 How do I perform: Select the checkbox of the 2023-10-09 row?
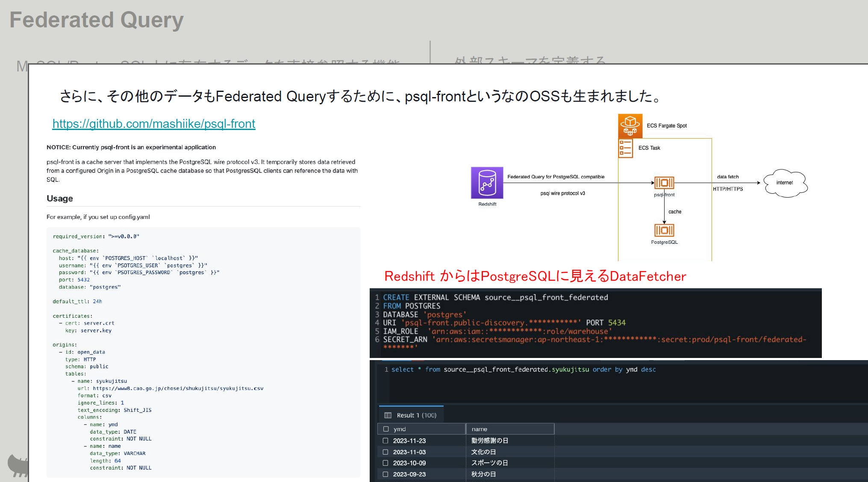click(385, 463)
